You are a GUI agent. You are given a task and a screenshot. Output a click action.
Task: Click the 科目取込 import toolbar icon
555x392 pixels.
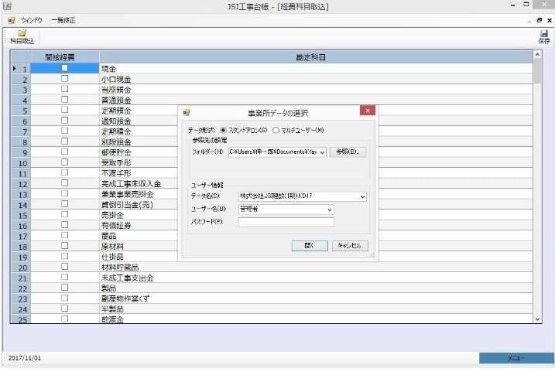(22, 36)
